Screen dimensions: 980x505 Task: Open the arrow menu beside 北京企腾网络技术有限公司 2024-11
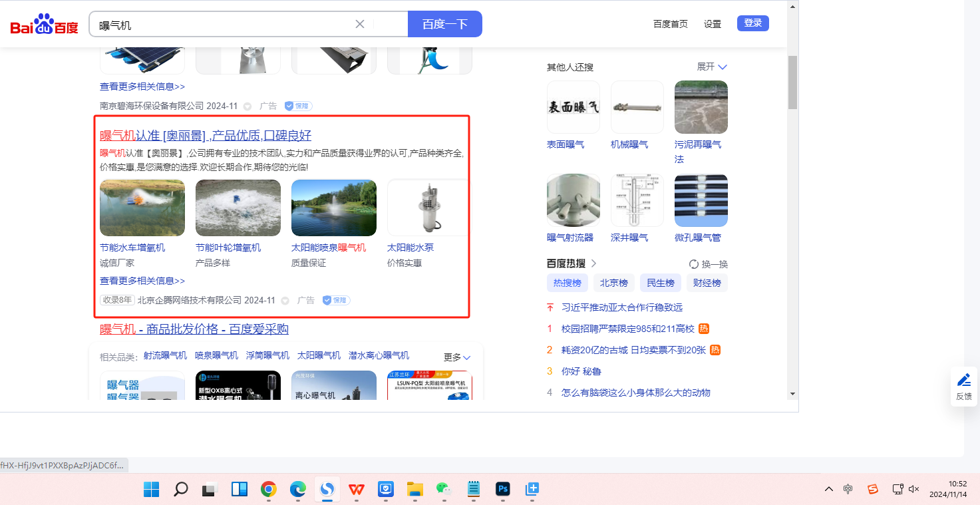coord(285,301)
